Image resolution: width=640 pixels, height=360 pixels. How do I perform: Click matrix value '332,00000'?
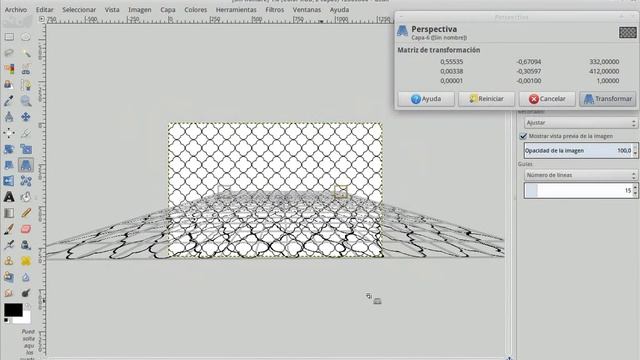click(x=604, y=62)
